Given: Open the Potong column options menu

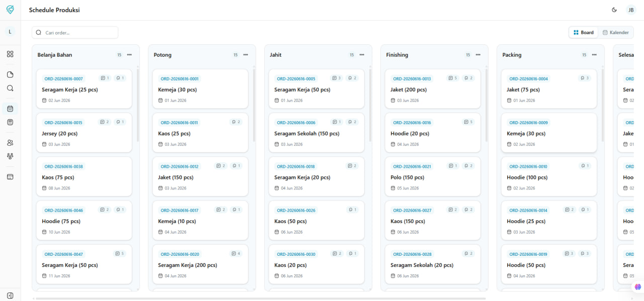Looking at the screenshot, I should coord(246,55).
